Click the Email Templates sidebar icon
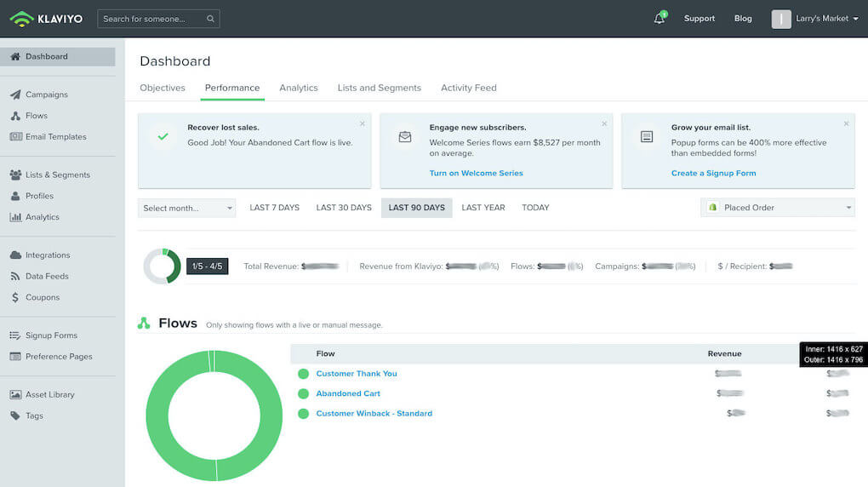868x487 pixels. (15, 137)
